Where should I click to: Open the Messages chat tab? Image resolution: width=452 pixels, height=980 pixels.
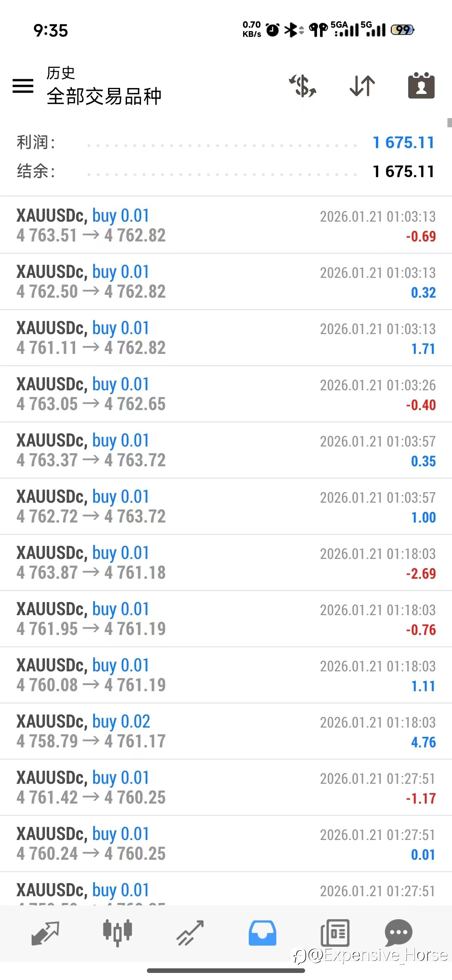(398, 933)
